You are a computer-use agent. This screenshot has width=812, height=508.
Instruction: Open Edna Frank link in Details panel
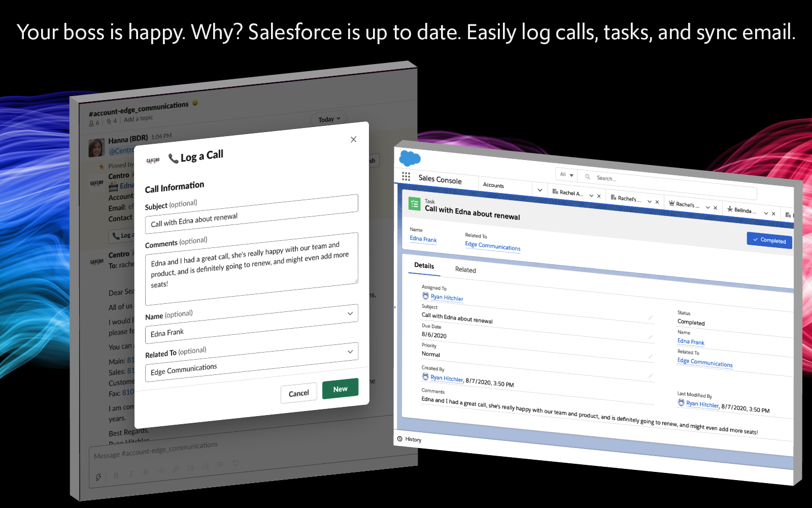point(691,342)
